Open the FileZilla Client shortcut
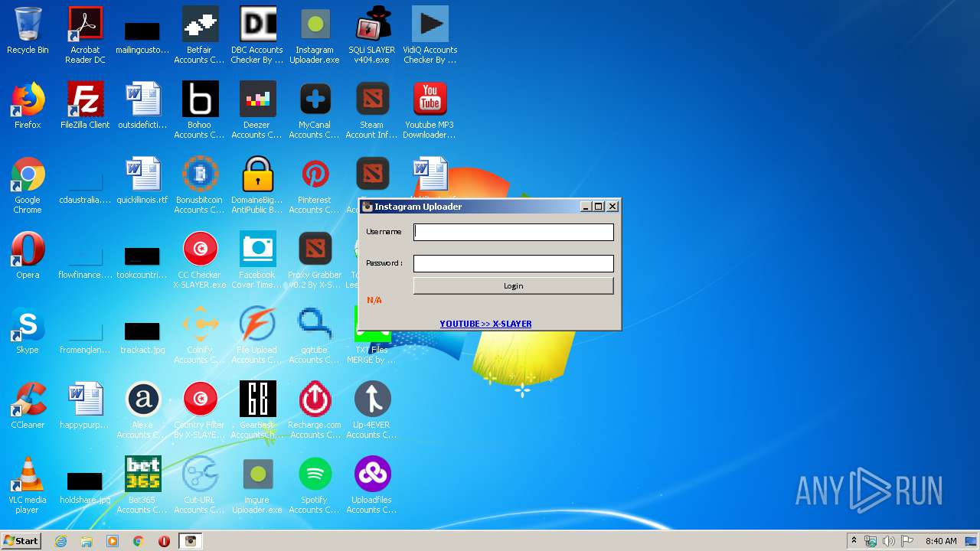This screenshot has width=980, height=551. coord(85,106)
